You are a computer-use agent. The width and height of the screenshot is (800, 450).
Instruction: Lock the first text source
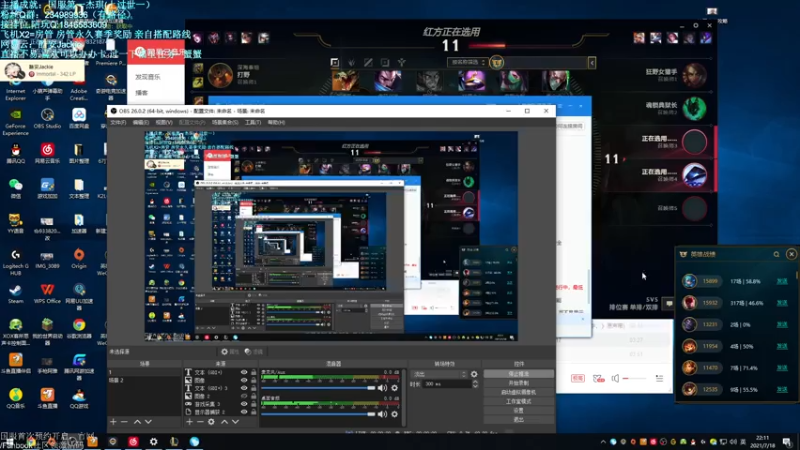pyautogui.click(x=254, y=372)
